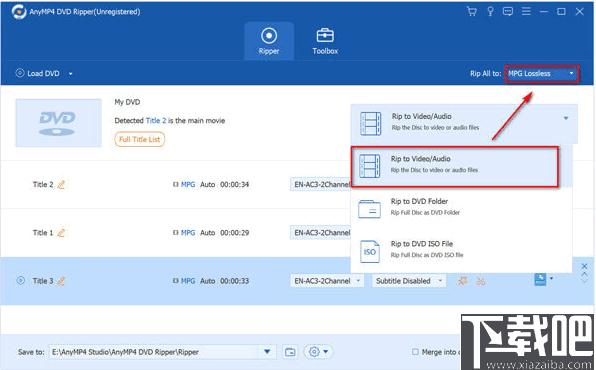Image resolution: width=596 pixels, height=370 pixels.
Task: Select the Title 1 name text
Action: click(43, 233)
